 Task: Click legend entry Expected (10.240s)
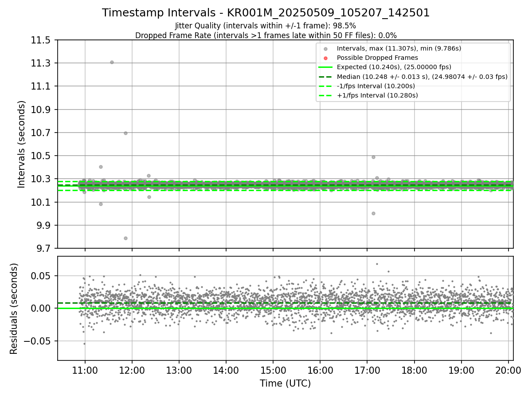pyautogui.click(x=394, y=67)
